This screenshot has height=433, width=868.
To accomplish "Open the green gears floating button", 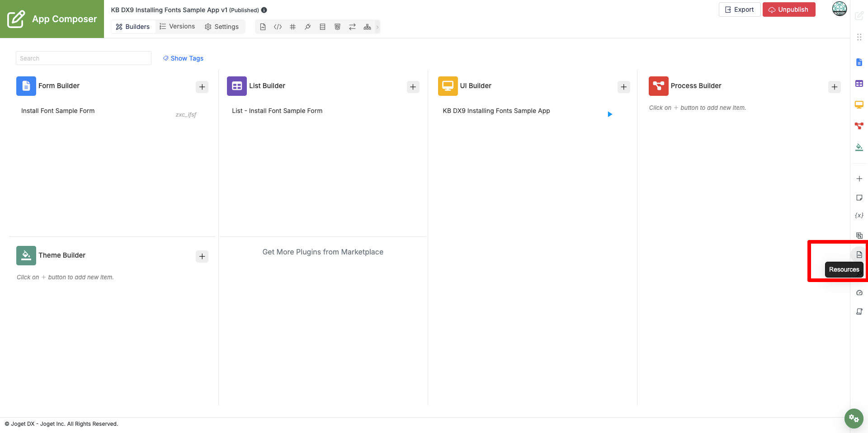I will click(x=854, y=418).
